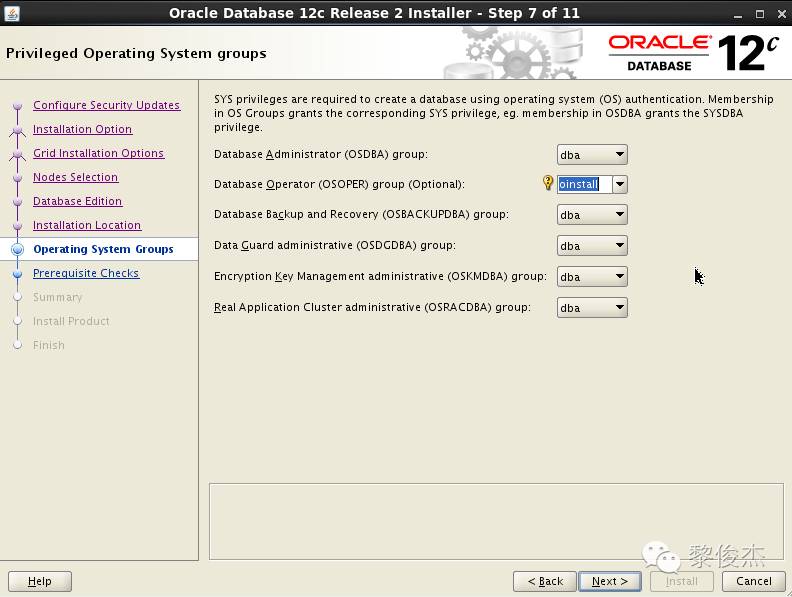792x597 pixels.
Task: Open the OSKMDBA group dropdown
Action: tap(592, 276)
